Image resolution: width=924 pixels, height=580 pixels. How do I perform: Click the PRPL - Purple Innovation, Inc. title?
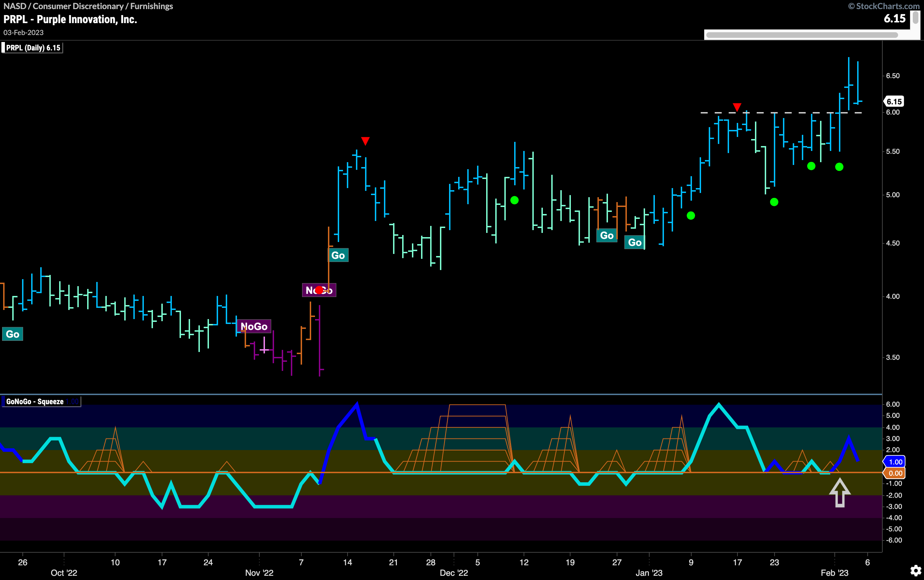(x=70, y=20)
